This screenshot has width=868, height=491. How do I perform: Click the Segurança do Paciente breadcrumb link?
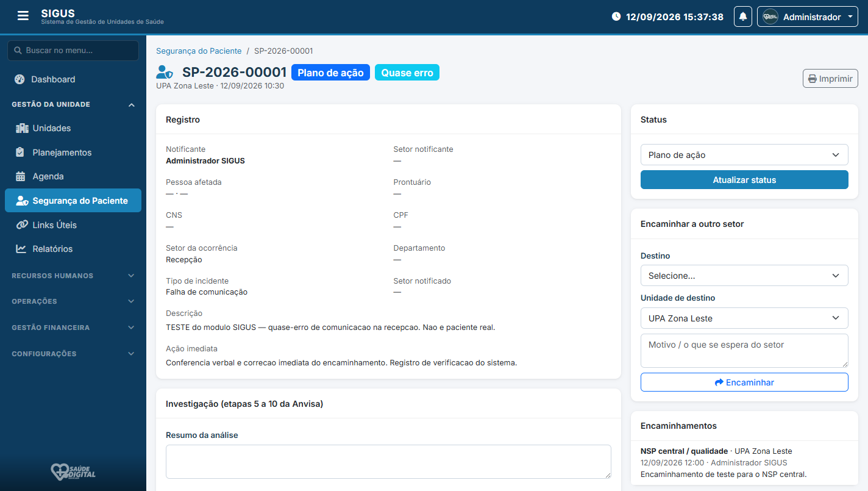click(199, 51)
